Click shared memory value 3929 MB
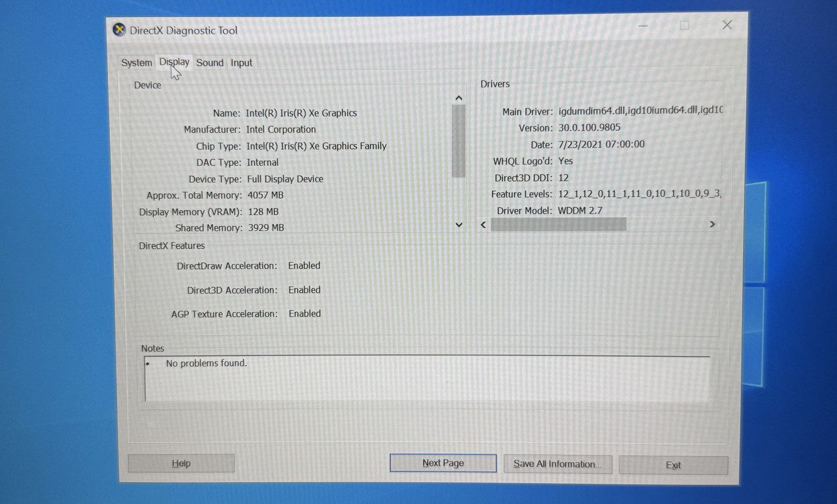The height and width of the screenshot is (504, 837). [x=265, y=228]
